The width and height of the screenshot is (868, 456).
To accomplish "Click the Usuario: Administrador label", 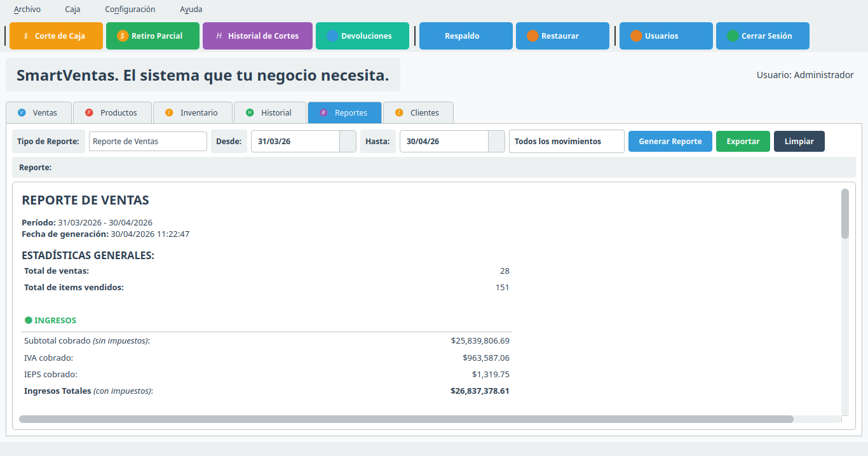I will pos(805,75).
